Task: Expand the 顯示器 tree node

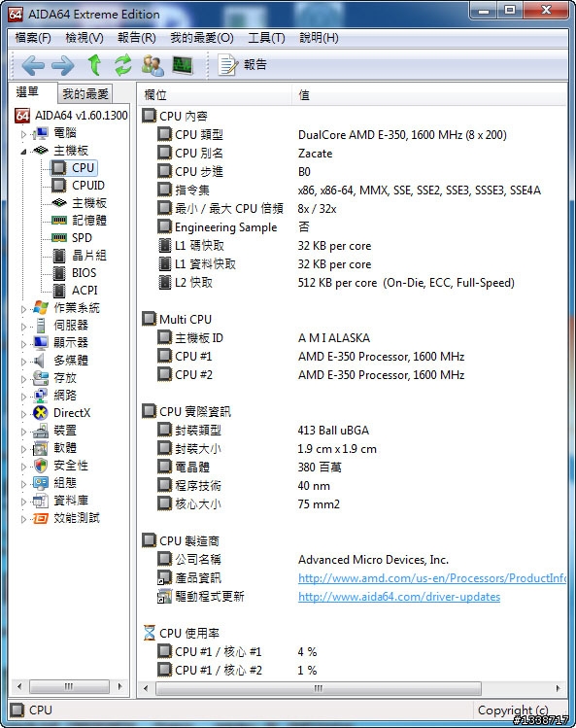Action: pos(23,344)
